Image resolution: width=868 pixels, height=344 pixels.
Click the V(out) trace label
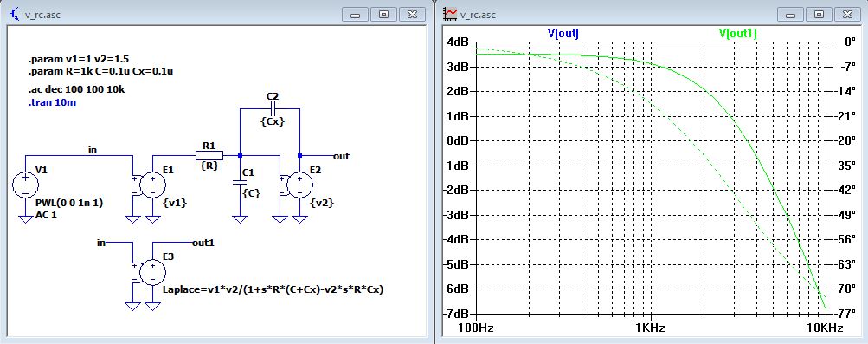[x=563, y=33]
